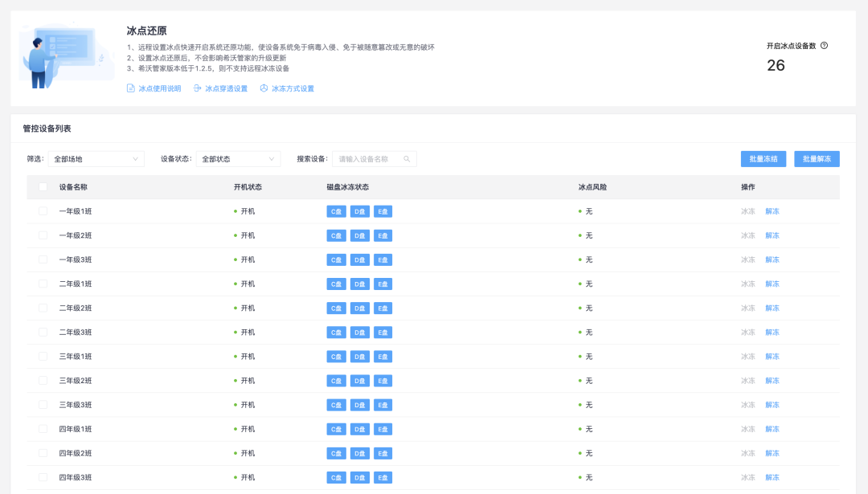
Task: Click 冰冻 for 一年级3班
Action: tap(748, 260)
